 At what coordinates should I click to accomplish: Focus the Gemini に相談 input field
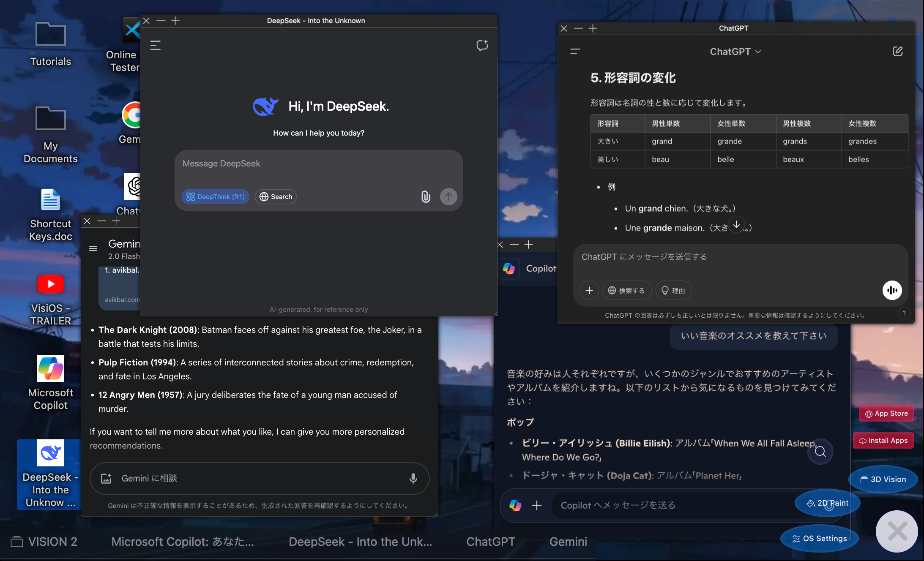pyautogui.click(x=260, y=479)
